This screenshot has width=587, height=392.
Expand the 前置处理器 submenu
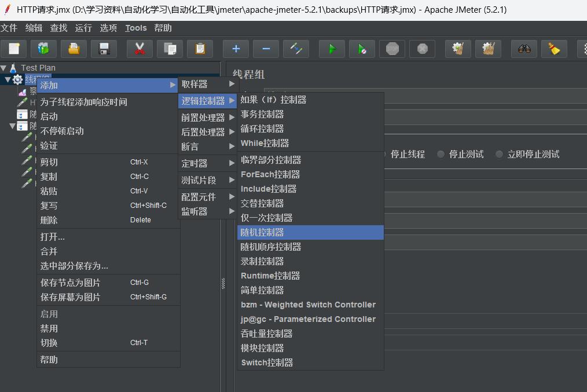207,118
